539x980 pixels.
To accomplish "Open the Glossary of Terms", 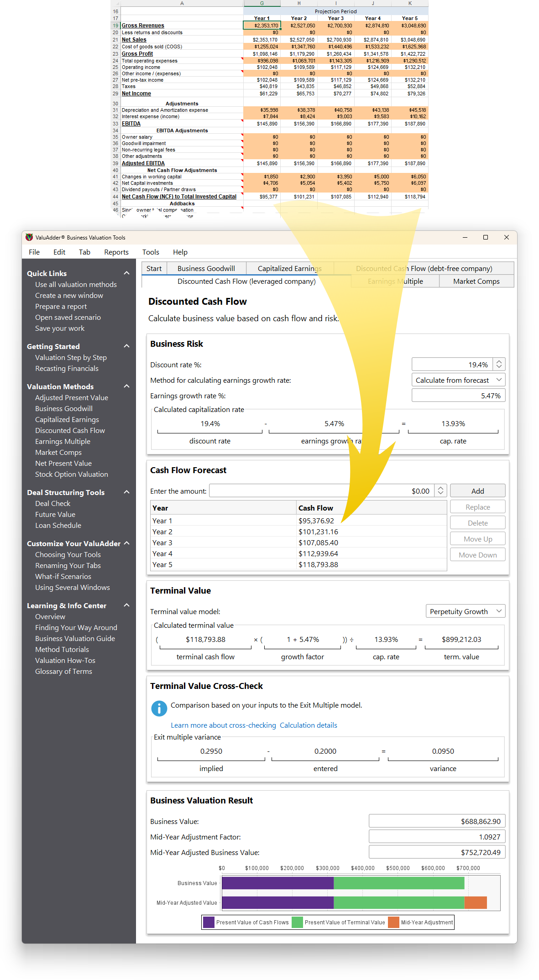I will pyautogui.click(x=63, y=671).
